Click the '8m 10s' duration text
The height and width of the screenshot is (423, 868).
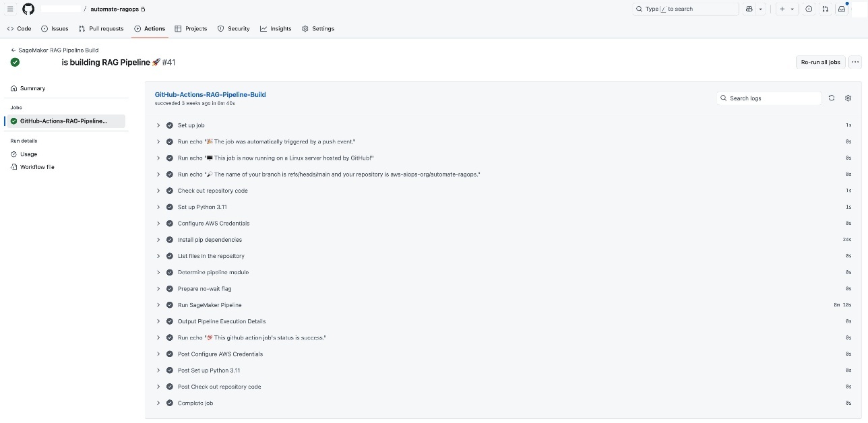[x=842, y=305]
